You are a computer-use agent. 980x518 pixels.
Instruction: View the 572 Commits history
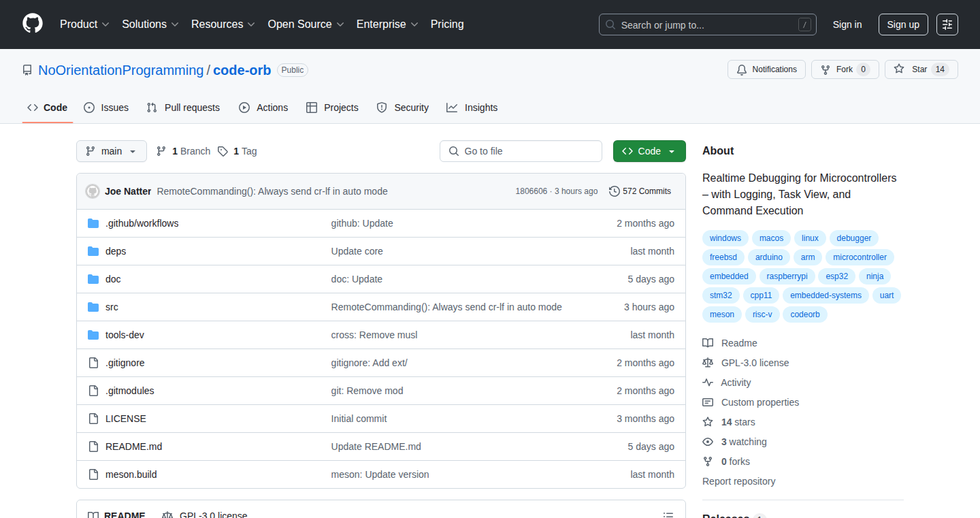[640, 191]
